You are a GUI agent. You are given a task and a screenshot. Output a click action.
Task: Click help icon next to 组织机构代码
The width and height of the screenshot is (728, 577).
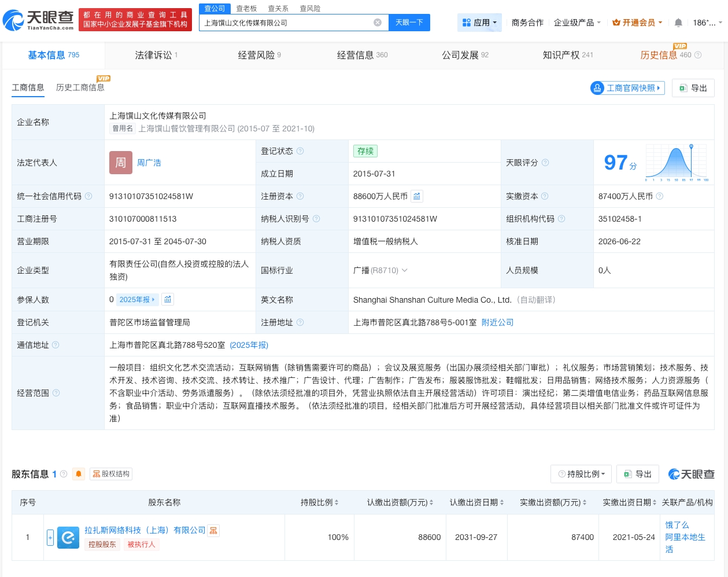click(561, 219)
